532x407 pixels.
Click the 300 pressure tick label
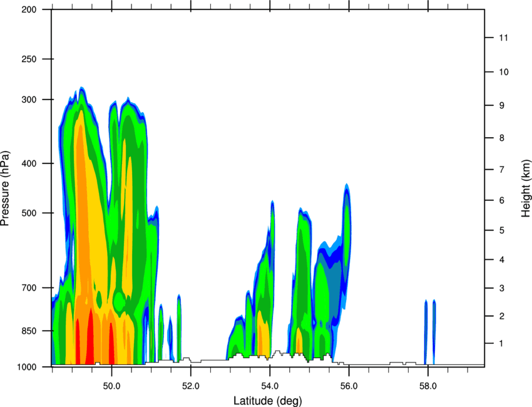tap(29, 100)
